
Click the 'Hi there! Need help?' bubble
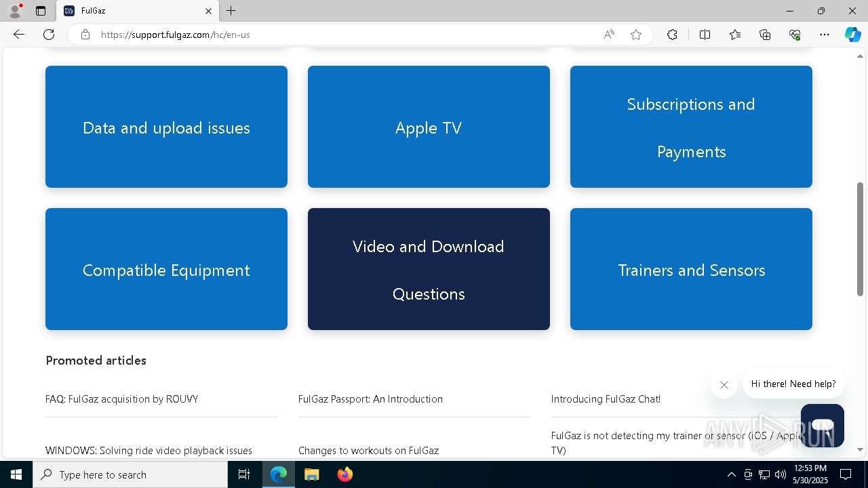pos(793,384)
